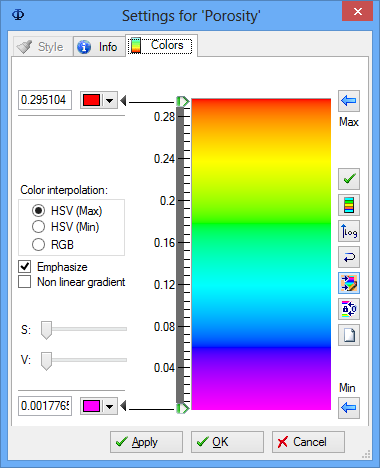Viewport: 380px width, 468px height.
Task: Click the 0.16 scale label
Action: point(164,243)
